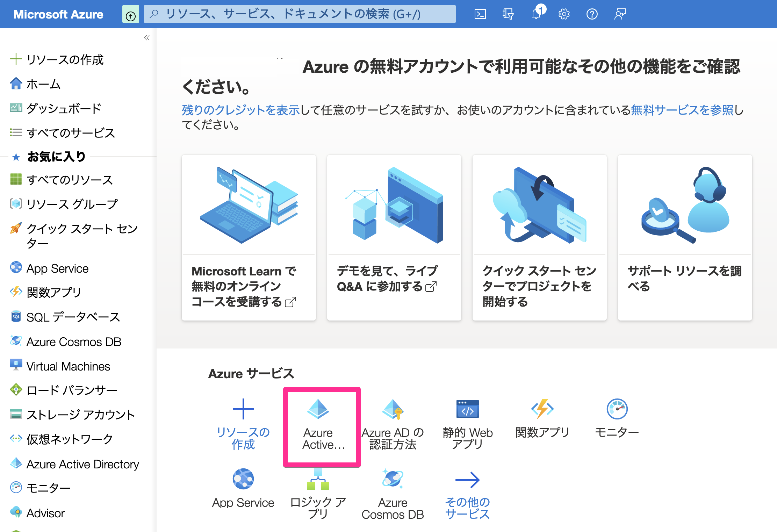Viewport: 777px width, 532px height.
Task: Open ダッシュボード from the sidebar
Action: pos(55,108)
